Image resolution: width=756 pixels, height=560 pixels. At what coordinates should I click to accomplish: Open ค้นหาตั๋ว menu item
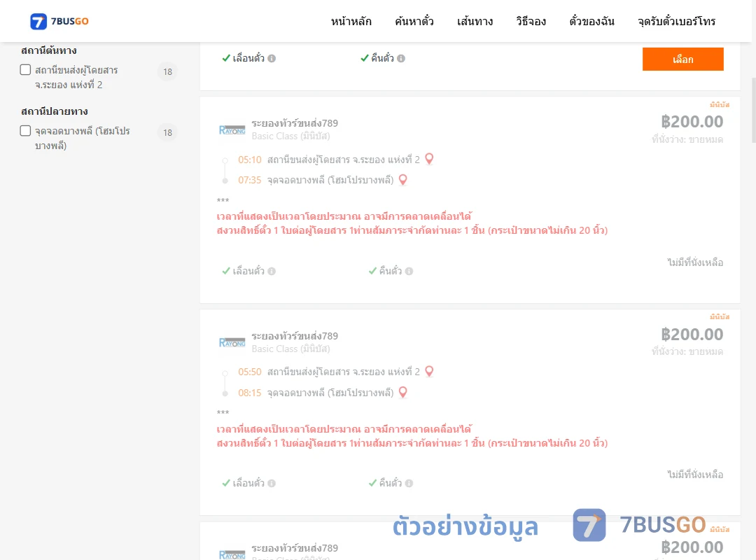[x=414, y=21]
